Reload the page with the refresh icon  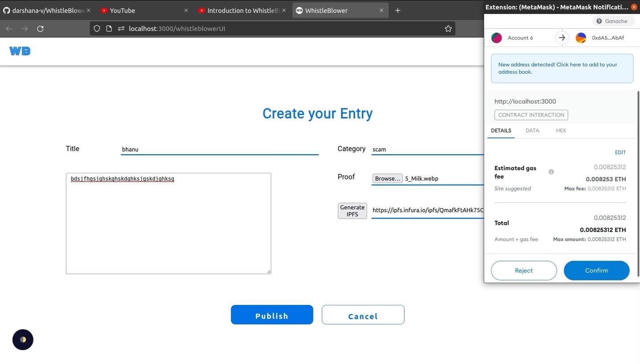[x=40, y=28]
